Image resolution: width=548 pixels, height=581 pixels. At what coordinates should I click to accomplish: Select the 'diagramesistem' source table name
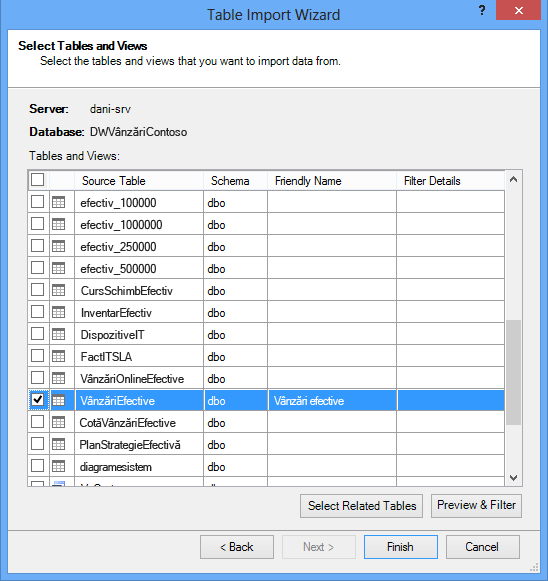click(x=116, y=467)
